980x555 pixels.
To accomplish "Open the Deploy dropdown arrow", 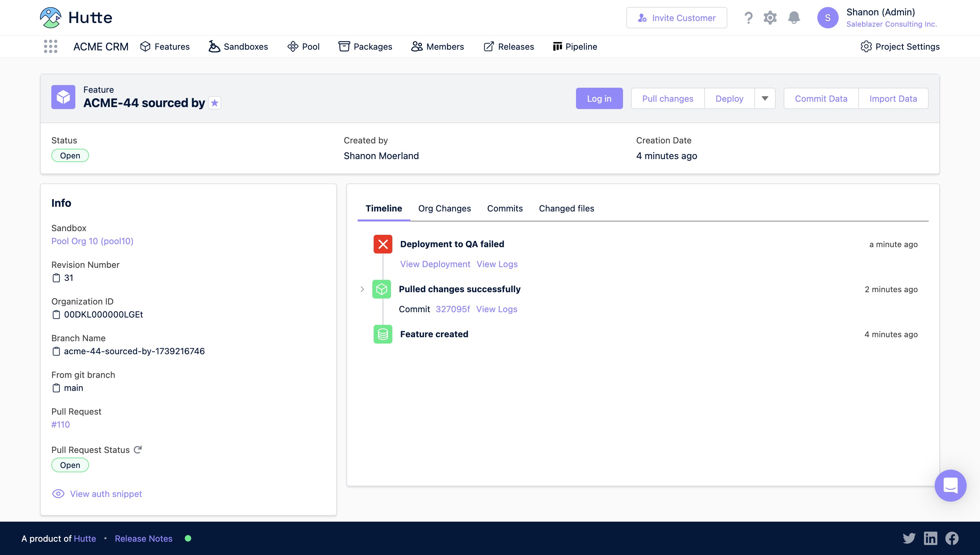I will pos(765,98).
